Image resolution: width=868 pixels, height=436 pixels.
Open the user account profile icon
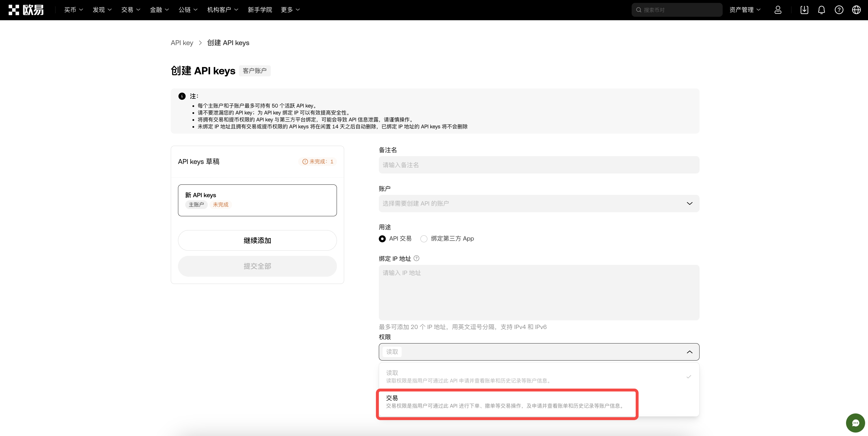pos(778,10)
